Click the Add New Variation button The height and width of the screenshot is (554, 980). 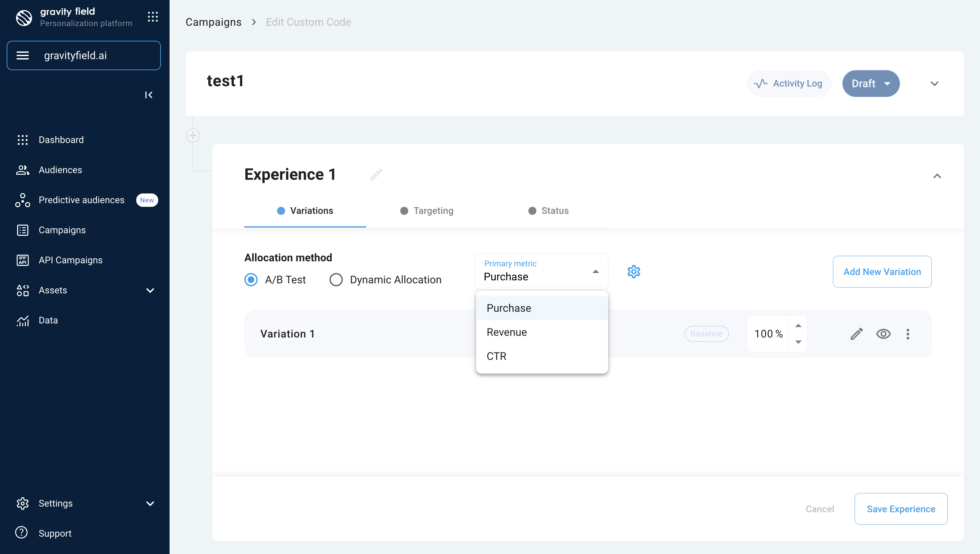(882, 271)
